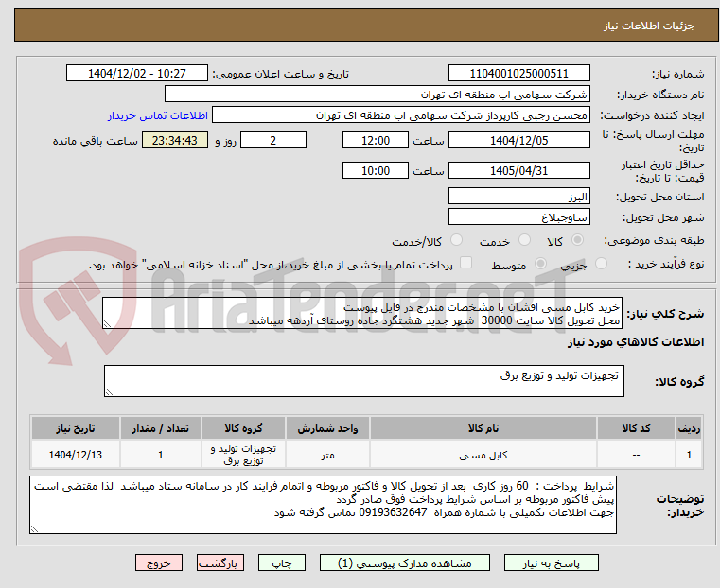
Task: Click the price validity date 1405/04/31
Action: [518, 170]
